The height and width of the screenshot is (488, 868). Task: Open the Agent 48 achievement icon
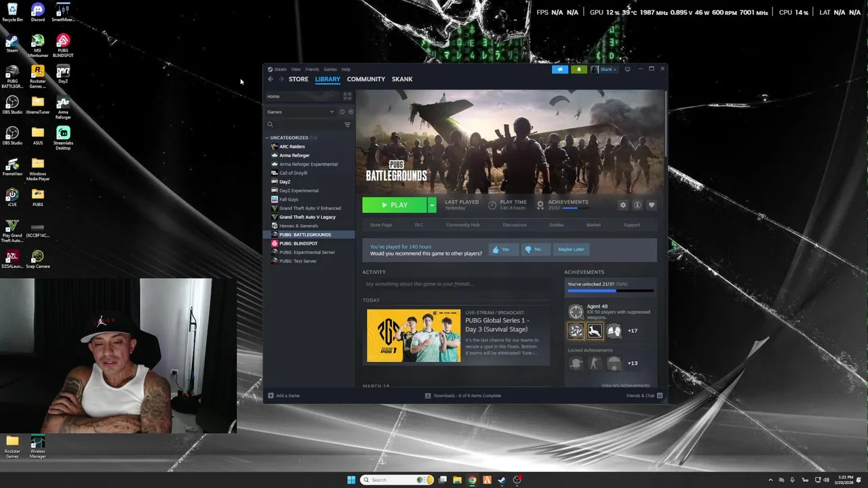576,312
